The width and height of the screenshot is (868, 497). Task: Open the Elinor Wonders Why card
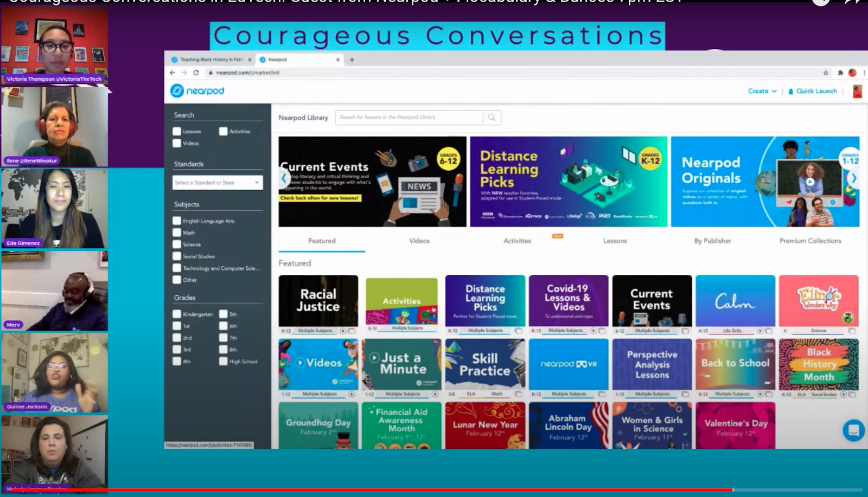point(819,305)
